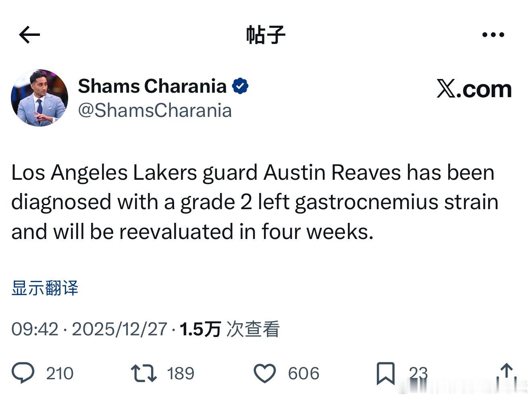This screenshot has height=399, width=532.
Task: Select the back arrow icon
Action: pyautogui.click(x=29, y=34)
